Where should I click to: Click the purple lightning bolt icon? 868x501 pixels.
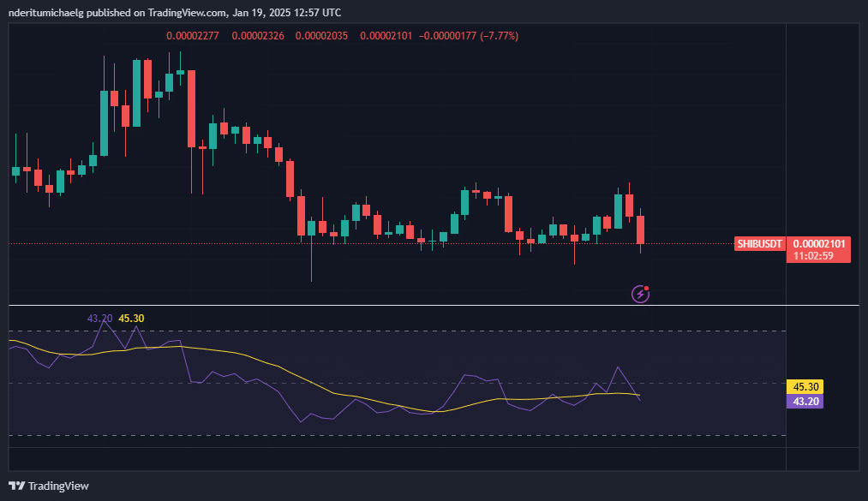tap(640, 295)
